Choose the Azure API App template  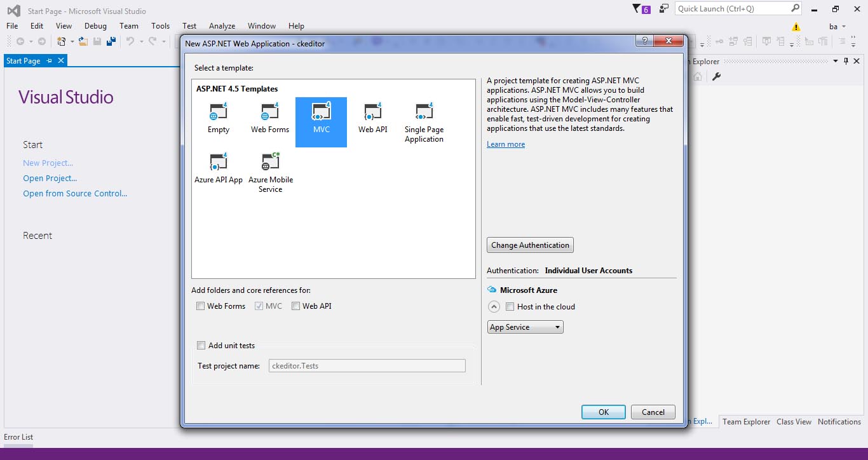[218, 163]
